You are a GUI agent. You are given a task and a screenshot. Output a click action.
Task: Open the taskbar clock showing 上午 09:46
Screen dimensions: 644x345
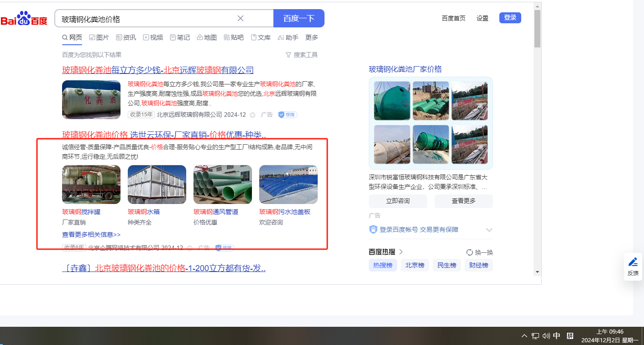(610, 336)
